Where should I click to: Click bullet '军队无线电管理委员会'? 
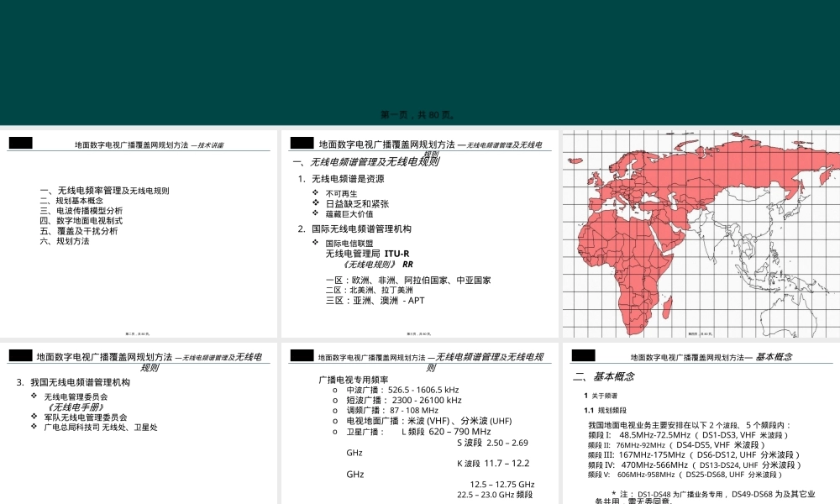86,417
